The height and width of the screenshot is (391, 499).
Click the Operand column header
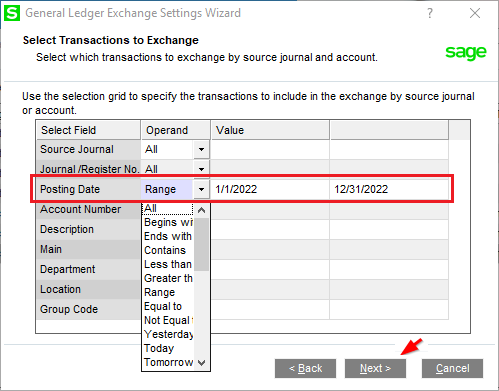point(176,130)
